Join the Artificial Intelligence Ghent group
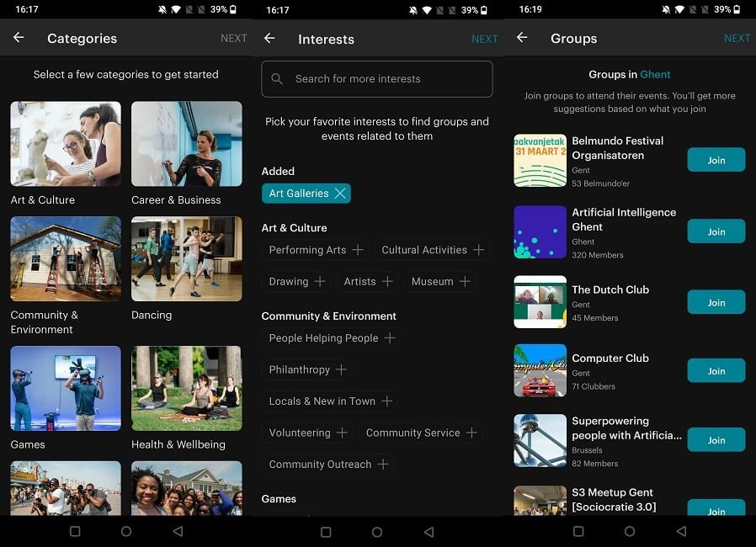The image size is (756, 547). (x=716, y=231)
